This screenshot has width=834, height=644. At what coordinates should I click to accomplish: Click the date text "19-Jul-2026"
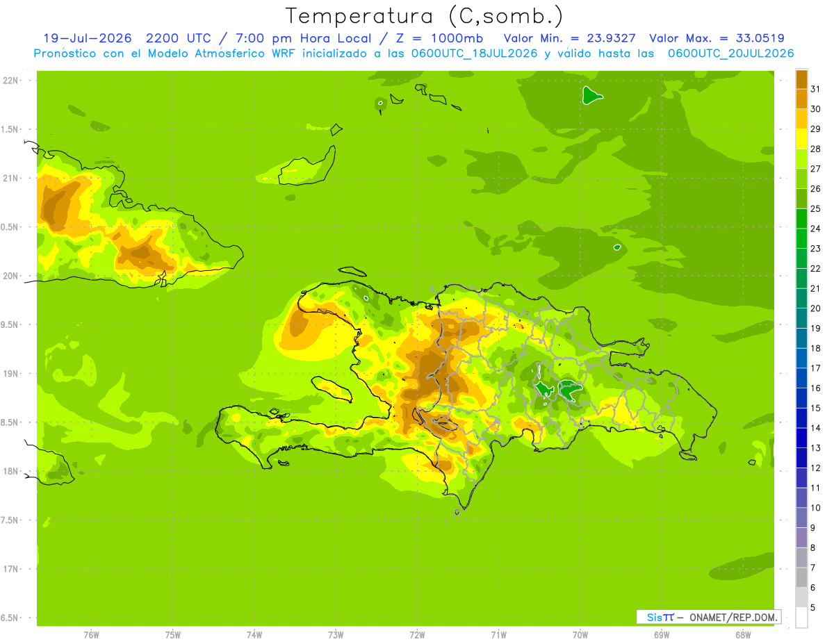pos(87,38)
